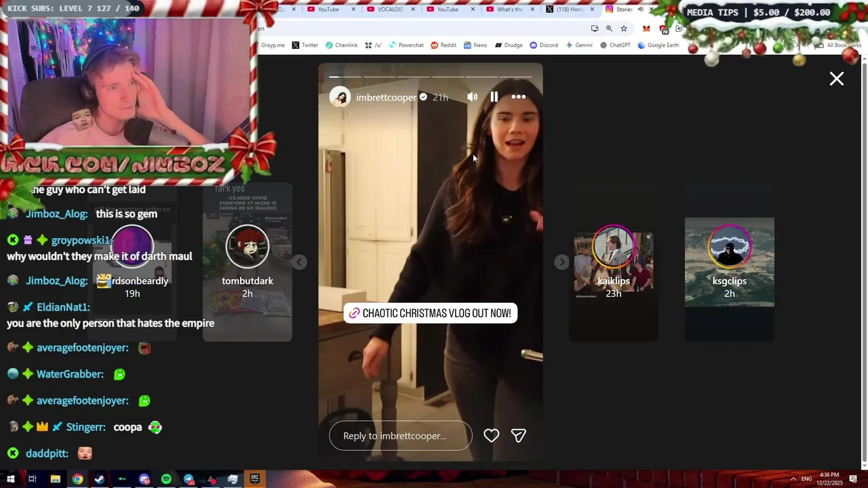Open Telegram from the taskbar
The image size is (868, 488).
[189, 479]
